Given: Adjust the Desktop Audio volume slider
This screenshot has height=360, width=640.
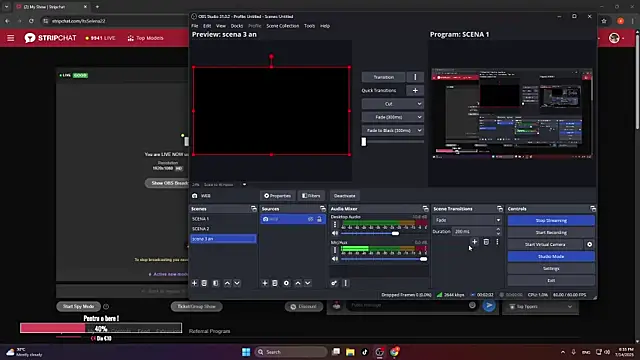Looking at the screenshot, I should coord(370,233).
